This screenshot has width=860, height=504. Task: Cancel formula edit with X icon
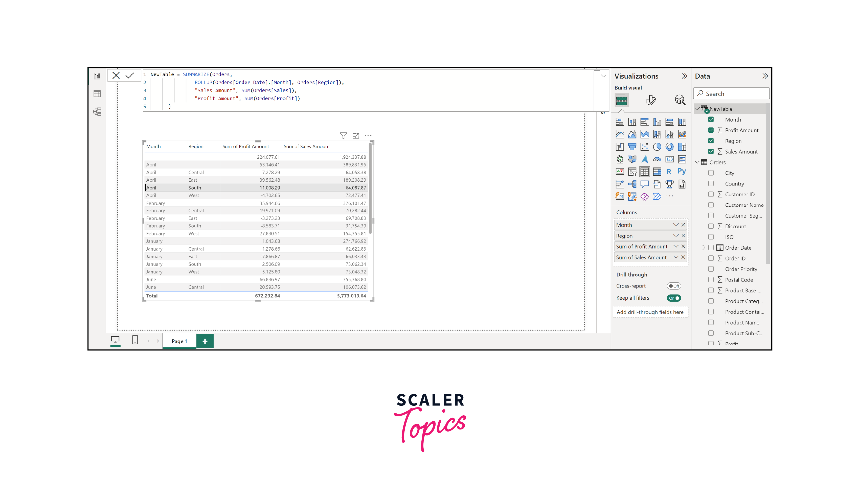tap(116, 76)
